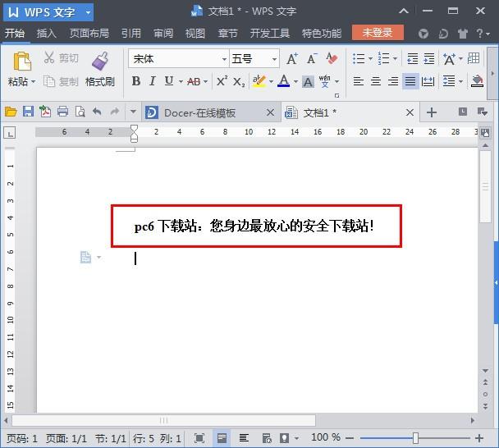Close the 文档1 document tab
499x448 pixels.
(x=410, y=112)
